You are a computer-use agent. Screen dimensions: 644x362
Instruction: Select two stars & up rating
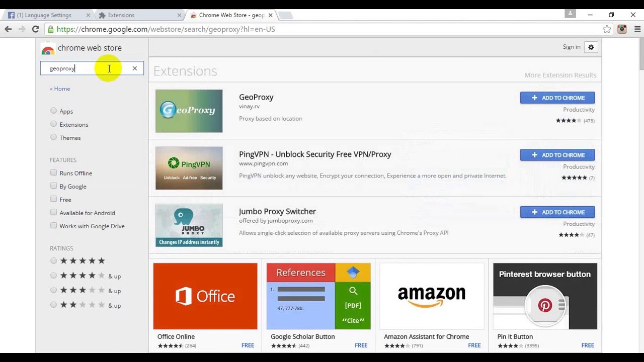pyautogui.click(x=53, y=304)
